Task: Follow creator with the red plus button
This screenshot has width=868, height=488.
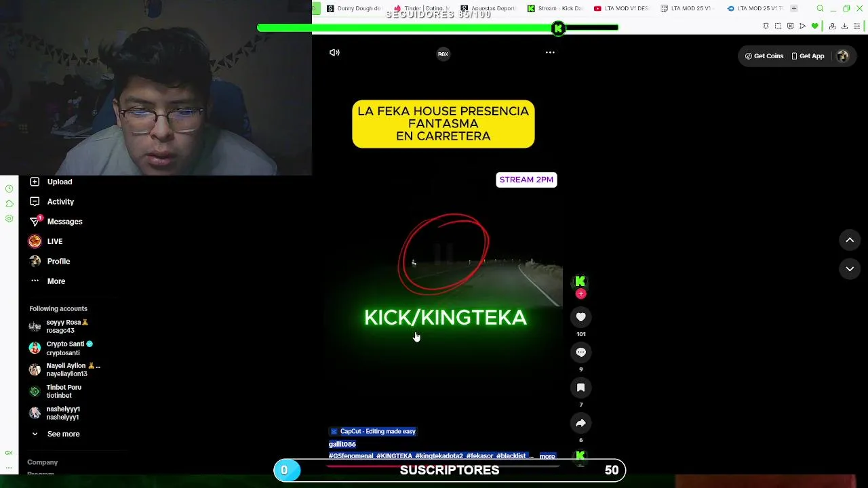Action: [580, 293]
